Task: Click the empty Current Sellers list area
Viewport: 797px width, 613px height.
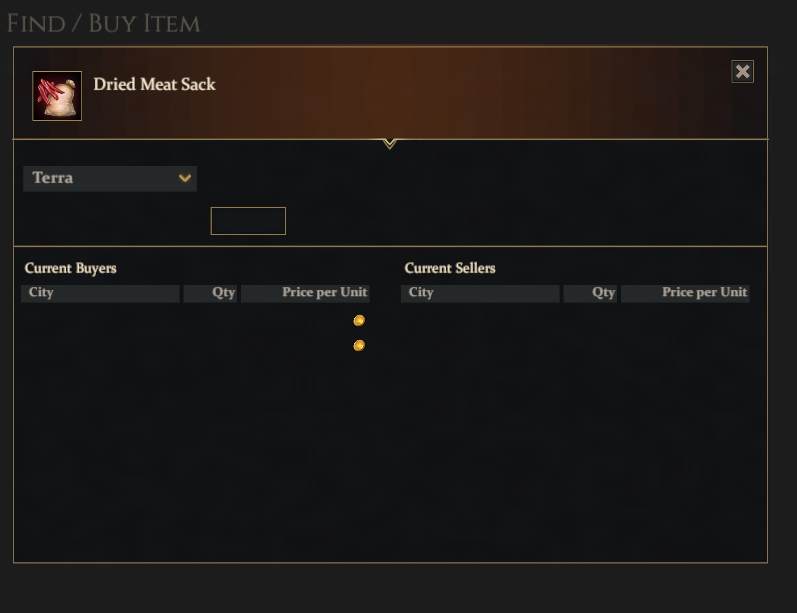Action: 575,430
